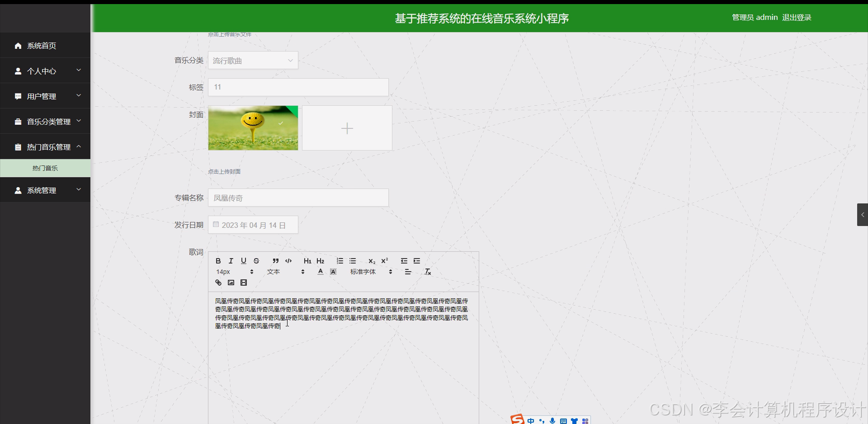Open the 发行日期 date picker field
Image resolution: width=868 pixels, height=424 pixels.
pyautogui.click(x=253, y=225)
